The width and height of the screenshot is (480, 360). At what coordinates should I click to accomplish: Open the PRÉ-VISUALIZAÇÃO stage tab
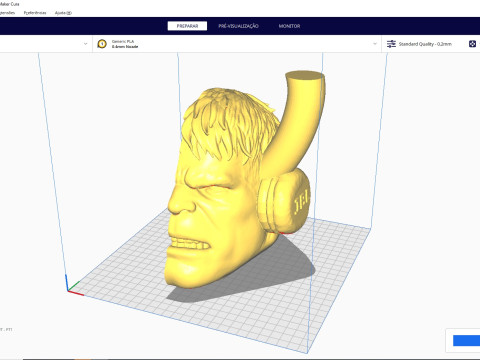(238, 26)
